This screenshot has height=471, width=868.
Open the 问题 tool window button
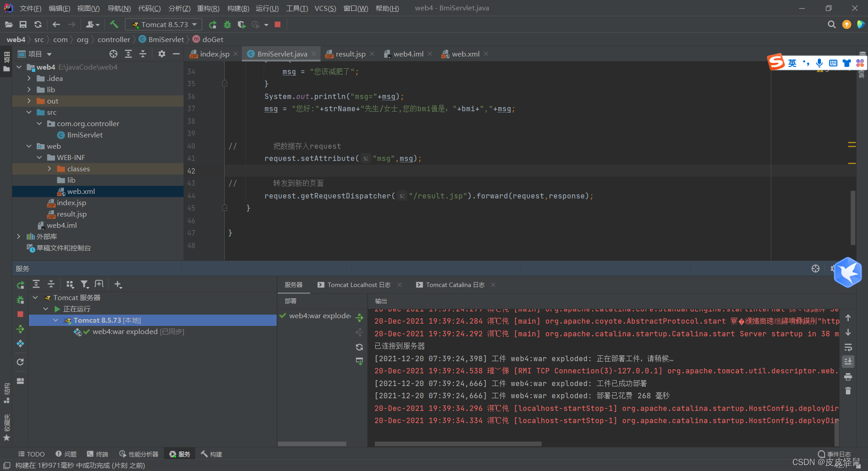pyautogui.click(x=66, y=454)
